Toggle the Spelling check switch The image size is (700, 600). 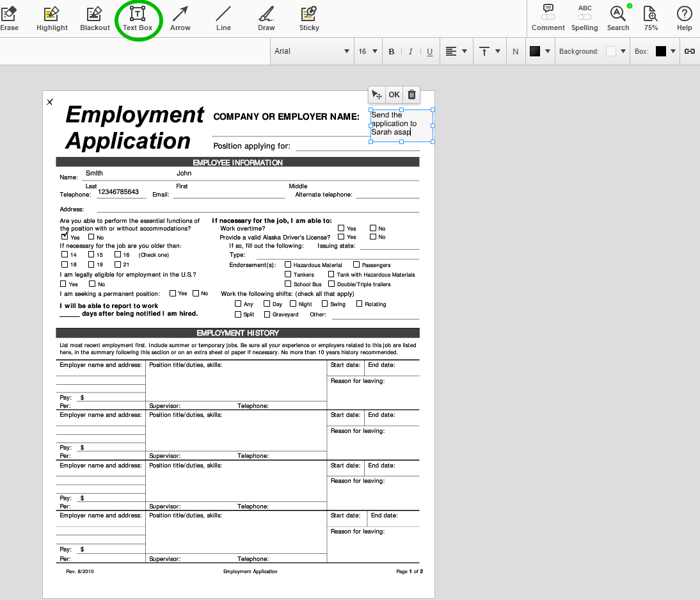point(584,17)
